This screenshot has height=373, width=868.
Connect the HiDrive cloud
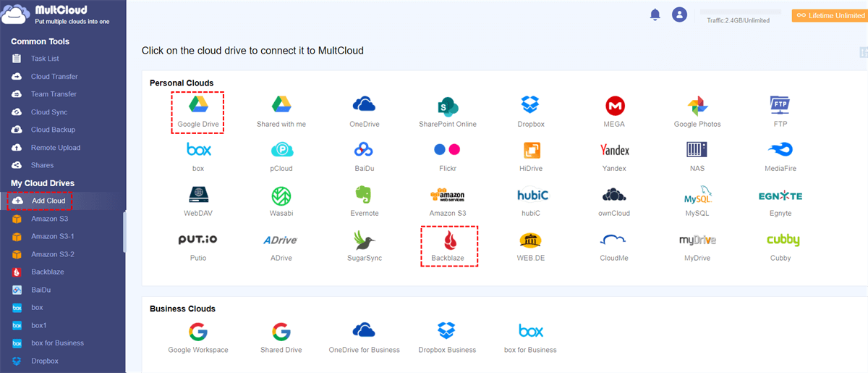pyautogui.click(x=531, y=156)
